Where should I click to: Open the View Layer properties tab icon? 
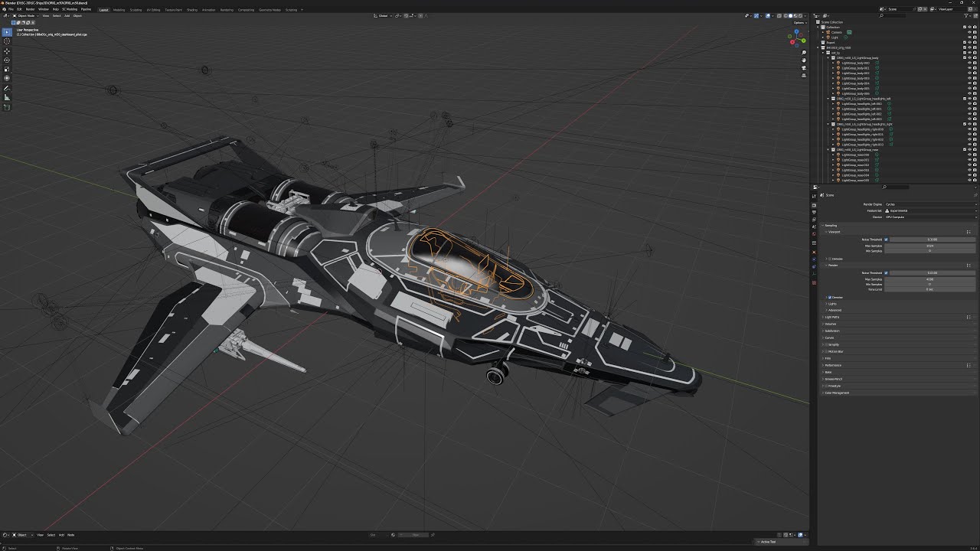(x=814, y=220)
